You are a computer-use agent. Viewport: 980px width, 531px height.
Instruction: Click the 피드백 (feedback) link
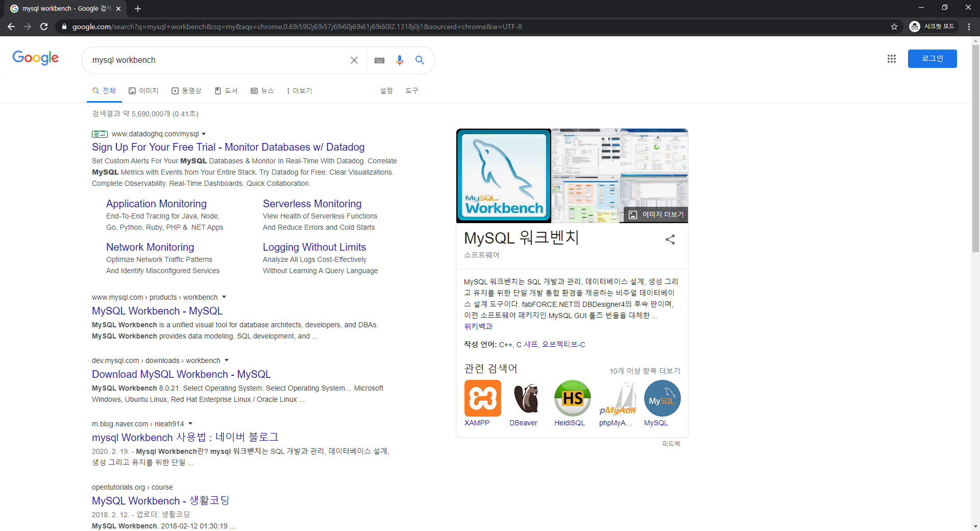pyautogui.click(x=671, y=444)
